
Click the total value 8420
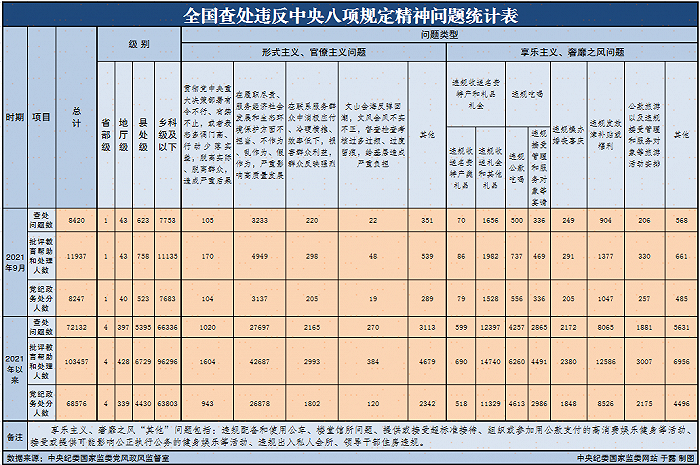pyautogui.click(x=78, y=219)
